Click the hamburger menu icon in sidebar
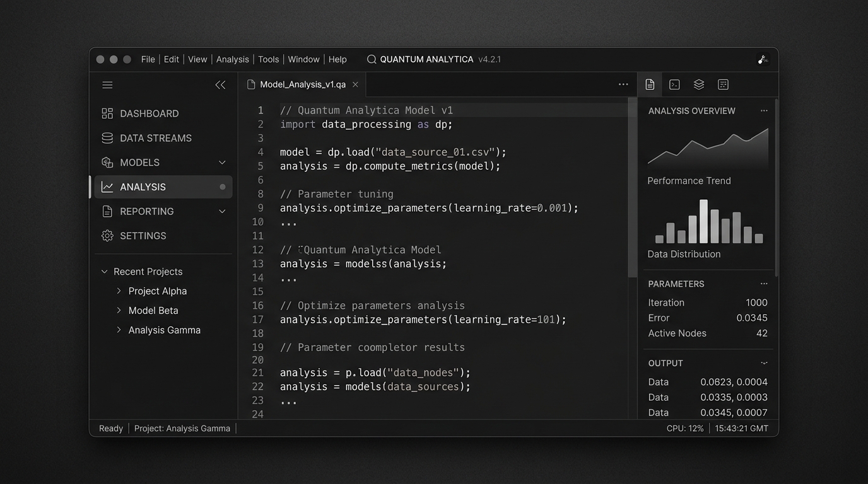This screenshot has height=484, width=868. coord(107,85)
